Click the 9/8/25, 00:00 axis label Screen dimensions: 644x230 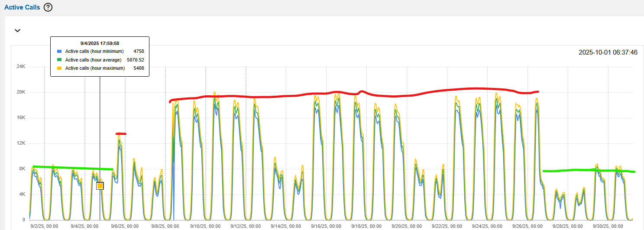pos(165,226)
